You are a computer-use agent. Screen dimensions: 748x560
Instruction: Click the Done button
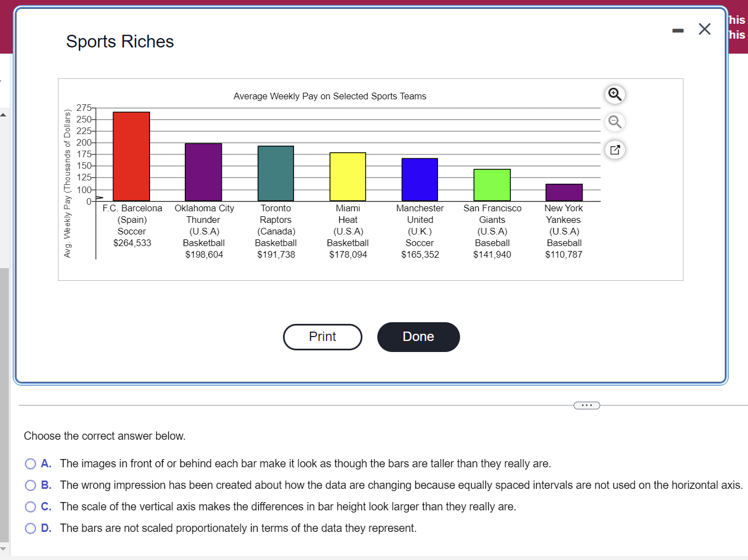click(419, 337)
